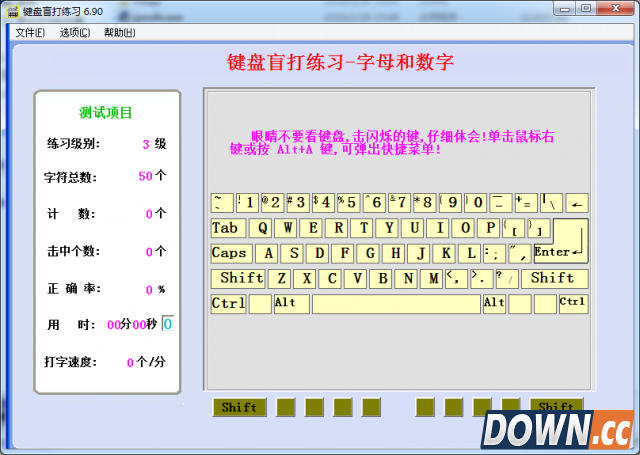This screenshot has height=455, width=640.
Task: Click the backslash pipe key
Action: coord(551,203)
